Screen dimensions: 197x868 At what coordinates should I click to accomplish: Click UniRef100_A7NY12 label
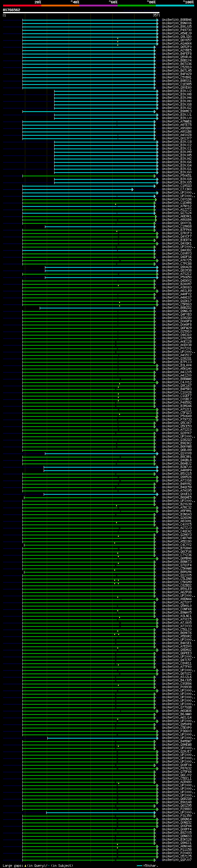click(177, 206)
